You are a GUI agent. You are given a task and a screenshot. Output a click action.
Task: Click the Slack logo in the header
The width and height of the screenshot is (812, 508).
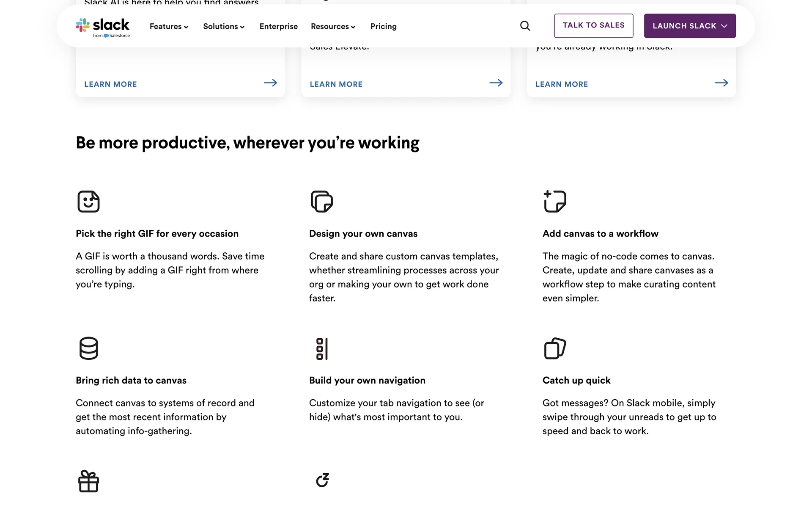tap(103, 27)
